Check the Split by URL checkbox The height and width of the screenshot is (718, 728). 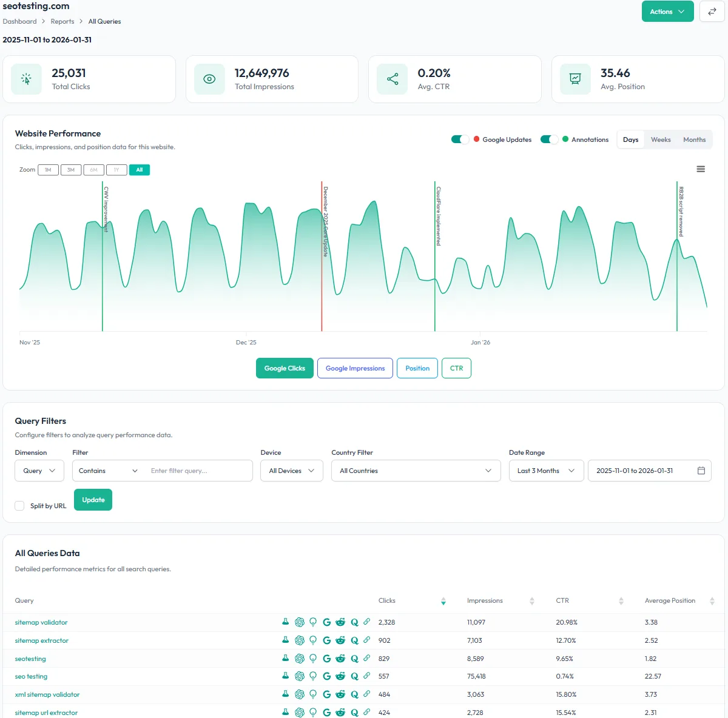(x=19, y=506)
